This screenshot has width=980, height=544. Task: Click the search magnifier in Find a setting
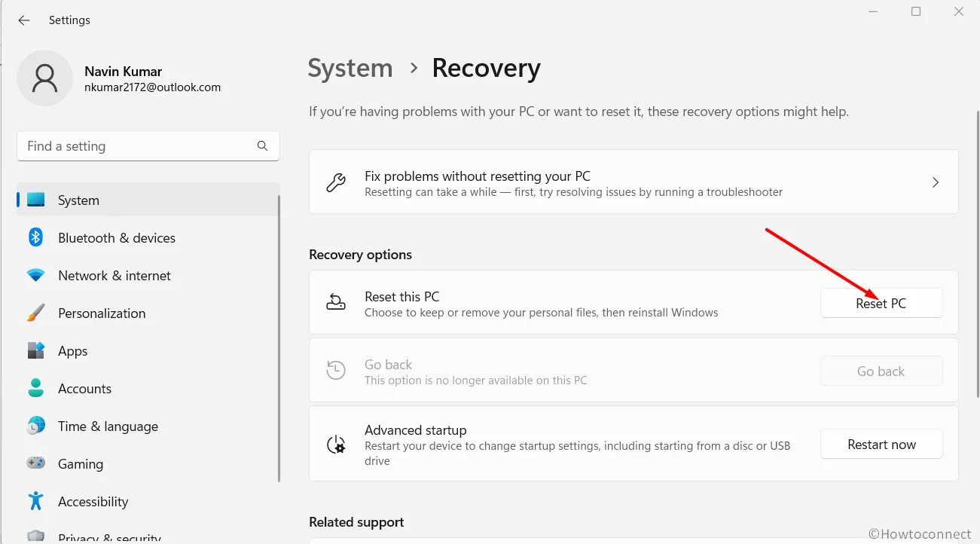click(261, 145)
